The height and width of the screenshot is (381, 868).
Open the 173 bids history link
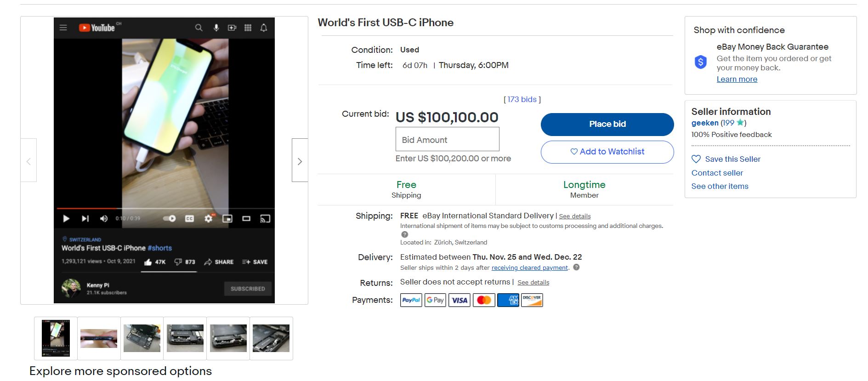522,99
